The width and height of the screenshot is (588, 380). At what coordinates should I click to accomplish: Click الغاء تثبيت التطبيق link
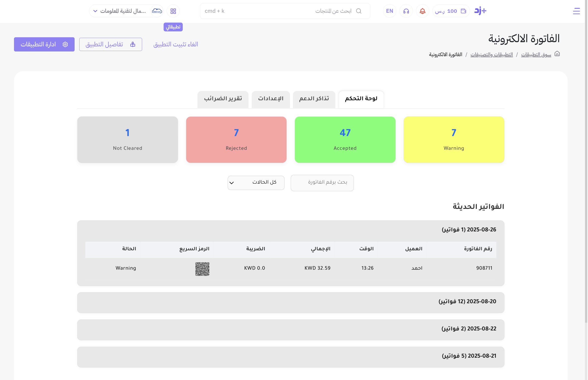coord(175,44)
